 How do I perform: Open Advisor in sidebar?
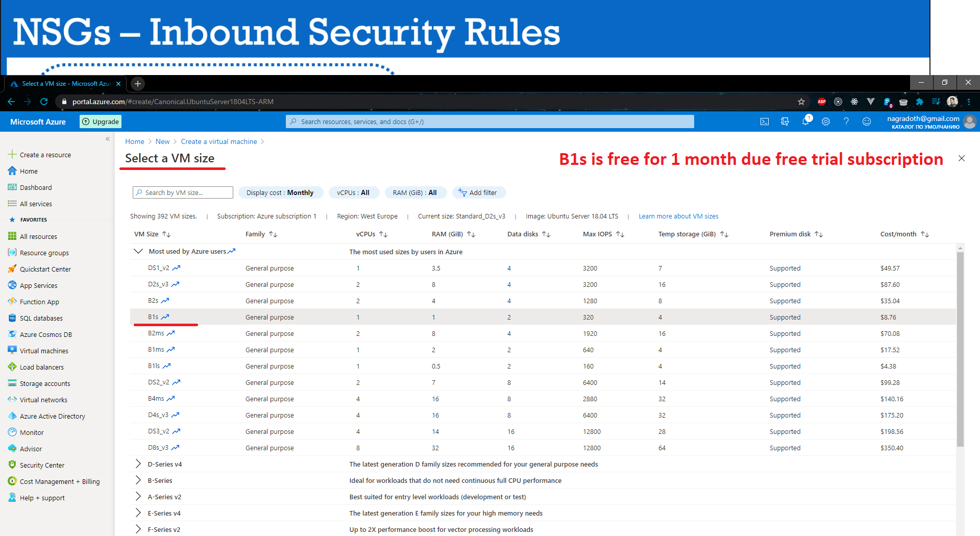click(31, 449)
